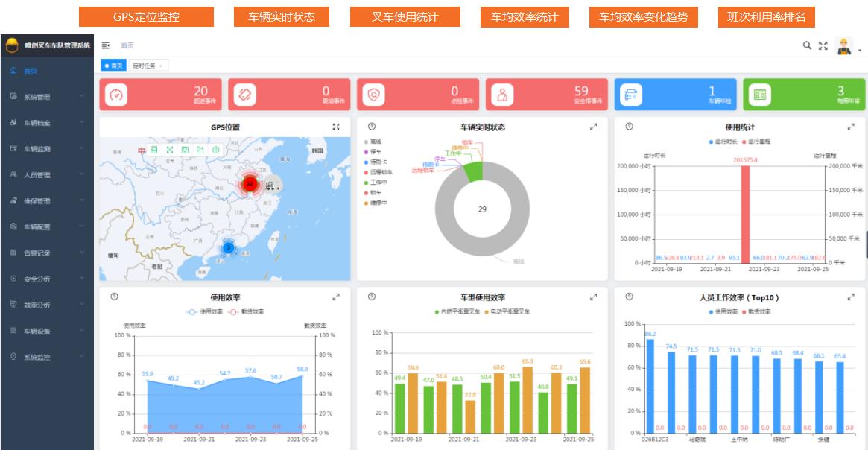Click the speedometer icon on 超速事件 card
The image size is (868, 450).
pos(115,95)
